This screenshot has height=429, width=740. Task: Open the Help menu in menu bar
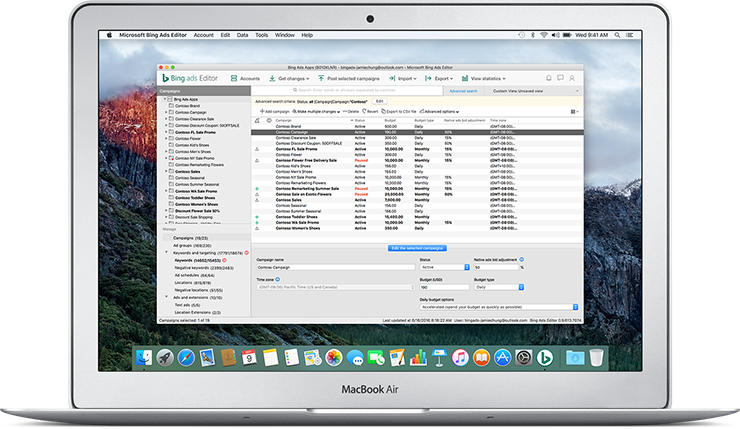pos(307,35)
